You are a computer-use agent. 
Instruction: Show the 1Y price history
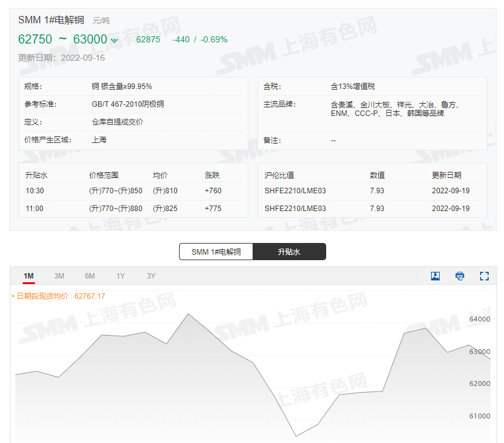point(121,276)
